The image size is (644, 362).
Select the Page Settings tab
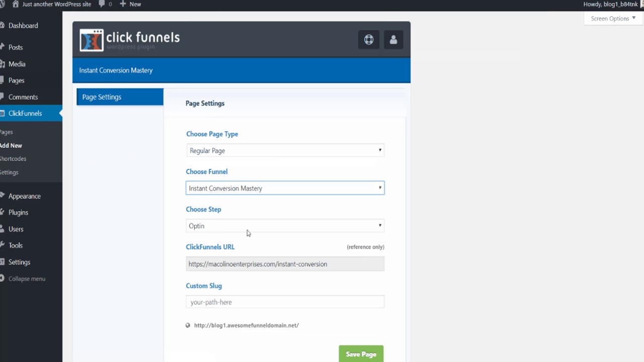120,97
